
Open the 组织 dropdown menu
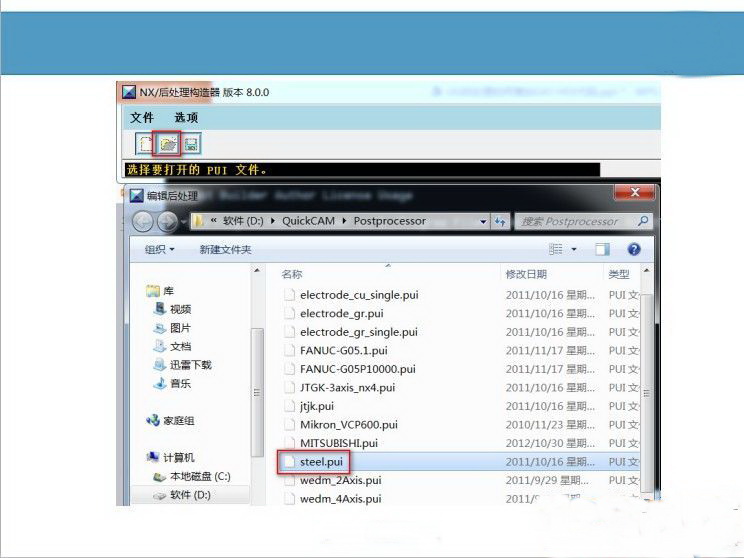(x=159, y=249)
